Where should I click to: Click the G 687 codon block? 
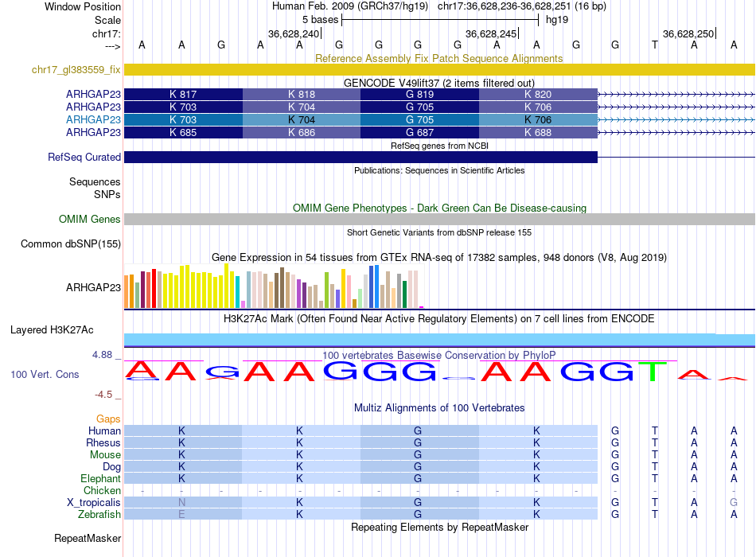419,132
